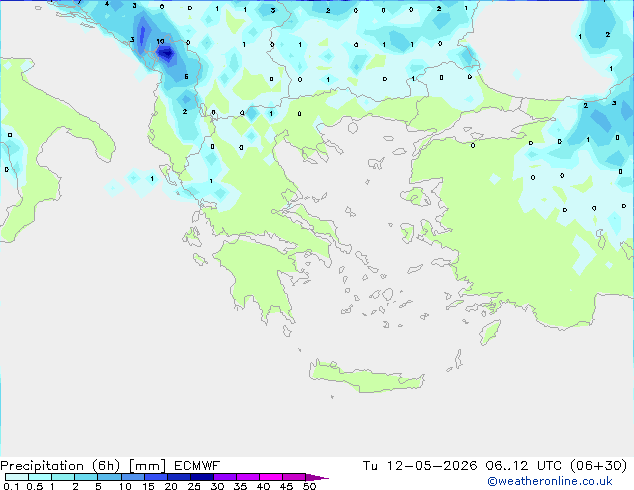Click the '0.5' legend scale label
Image resolution: width=634 pixels, height=490 pixels.
tap(35, 486)
